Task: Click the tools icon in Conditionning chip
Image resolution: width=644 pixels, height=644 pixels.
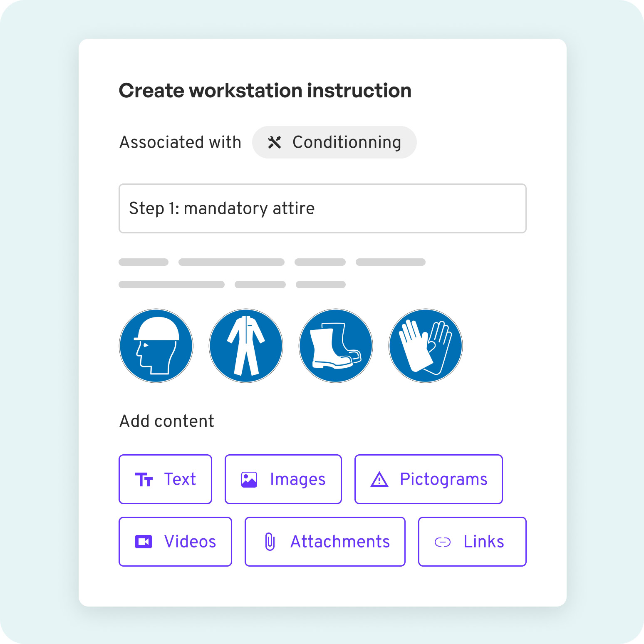Action: tap(275, 142)
